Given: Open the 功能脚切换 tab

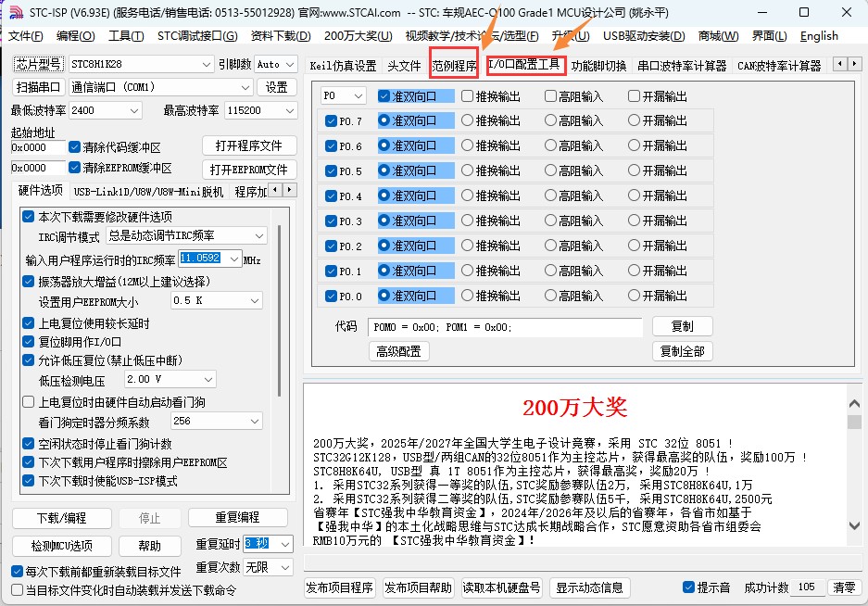Looking at the screenshot, I should [x=598, y=66].
